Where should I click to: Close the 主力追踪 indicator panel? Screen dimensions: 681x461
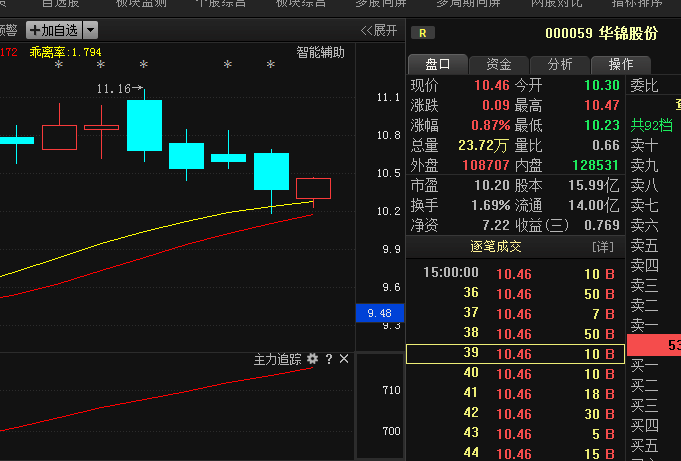(x=344, y=359)
